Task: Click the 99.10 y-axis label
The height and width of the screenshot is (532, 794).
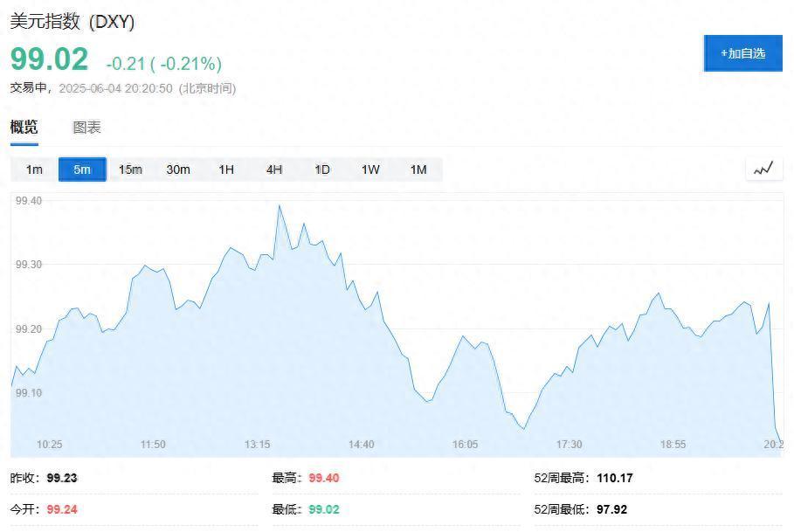Action: [29, 393]
